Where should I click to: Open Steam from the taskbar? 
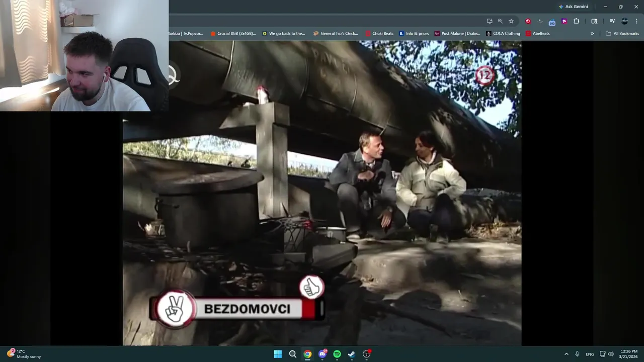pos(352,354)
